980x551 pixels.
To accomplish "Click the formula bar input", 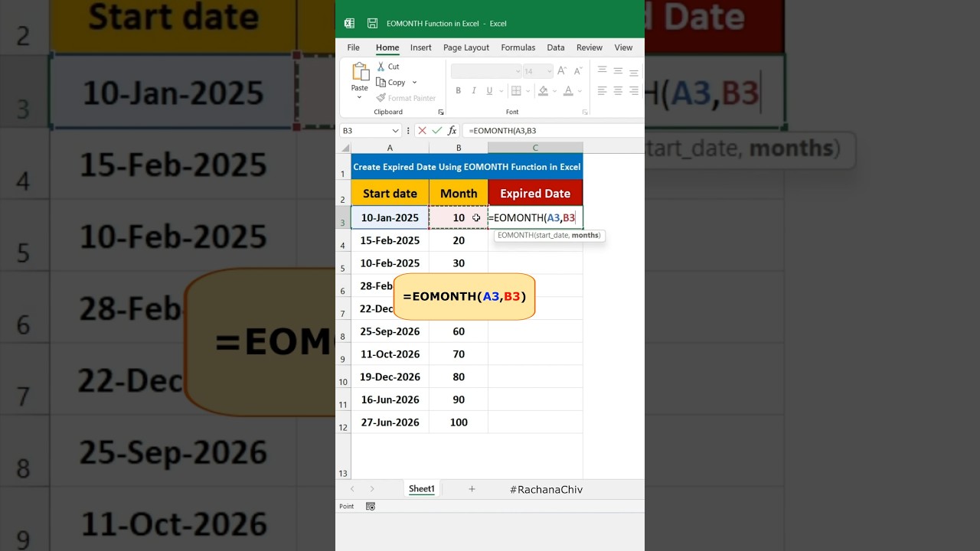I will pyautogui.click(x=553, y=131).
